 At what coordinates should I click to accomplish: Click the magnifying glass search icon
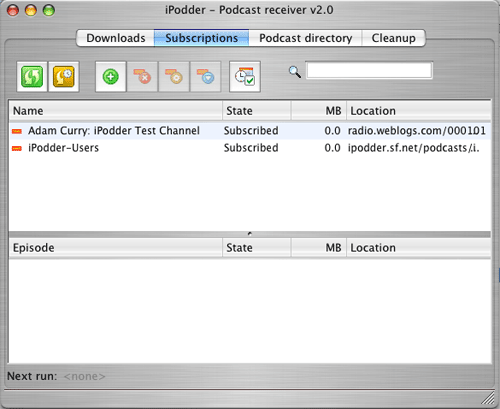(x=295, y=72)
